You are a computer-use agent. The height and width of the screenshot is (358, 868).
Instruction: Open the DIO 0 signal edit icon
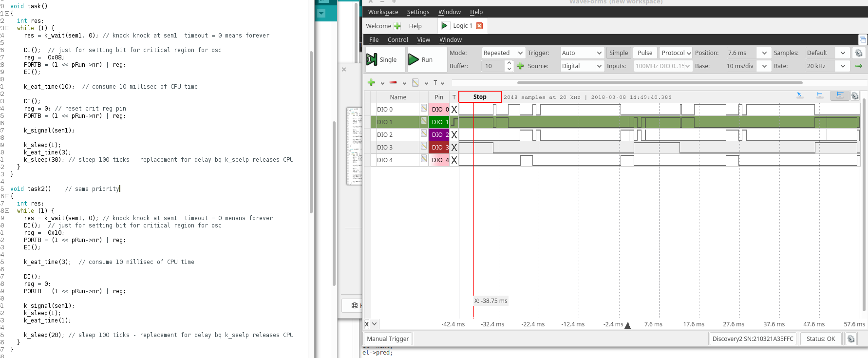pos(424,108)
